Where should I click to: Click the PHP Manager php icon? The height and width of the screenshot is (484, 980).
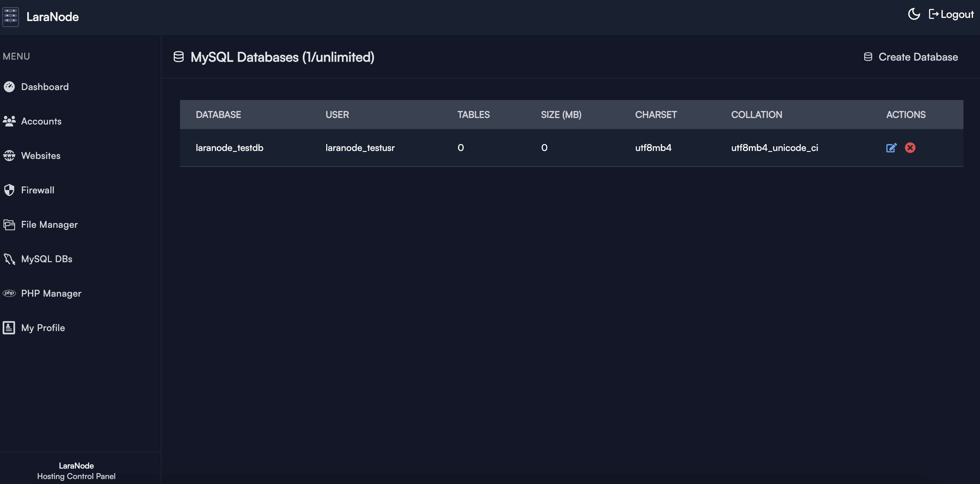[x=9, y=293]
